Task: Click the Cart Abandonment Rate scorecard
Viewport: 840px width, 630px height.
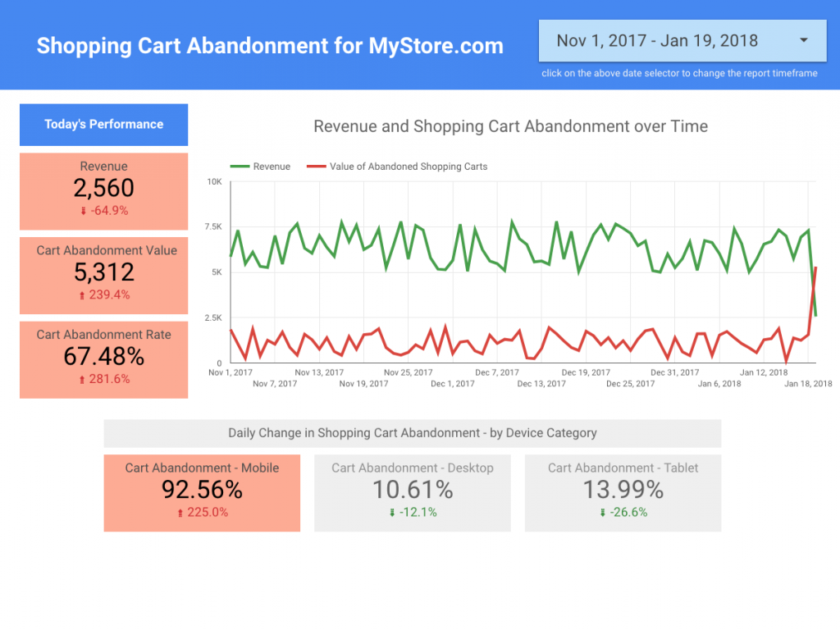Action: (x=103, y=359)
